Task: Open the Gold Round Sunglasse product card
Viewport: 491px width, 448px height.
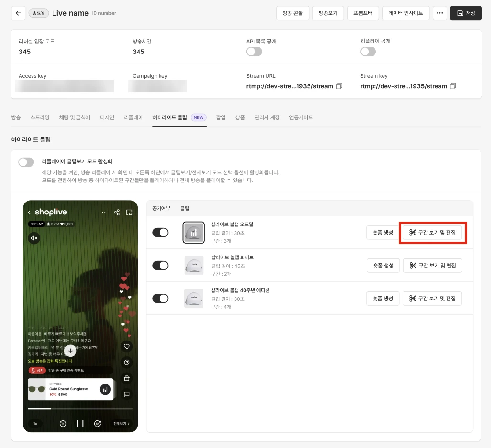Action: point(71,389)
